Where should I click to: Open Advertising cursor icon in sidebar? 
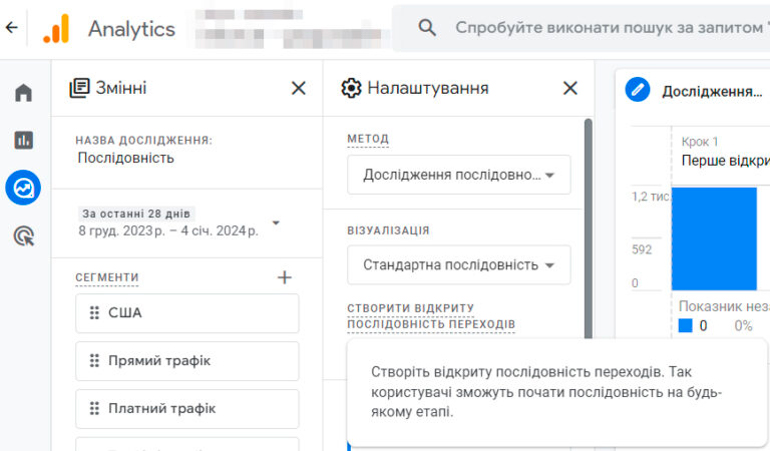pyautogui.click(x=24, y=236)
